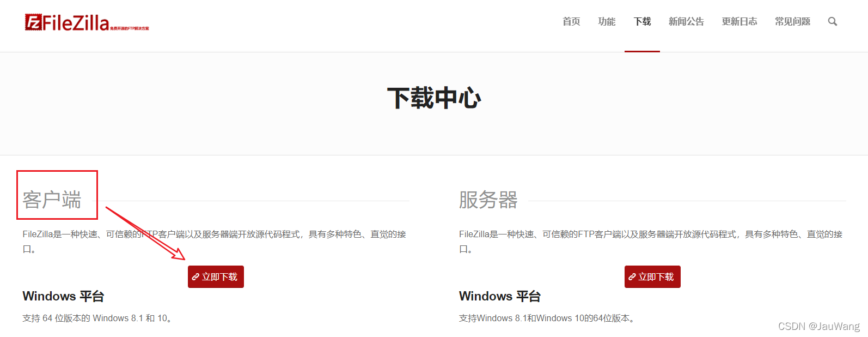Click the 服务器 section heading
The width and height of the screenshot is (868, 337).
tap(488, 200)
